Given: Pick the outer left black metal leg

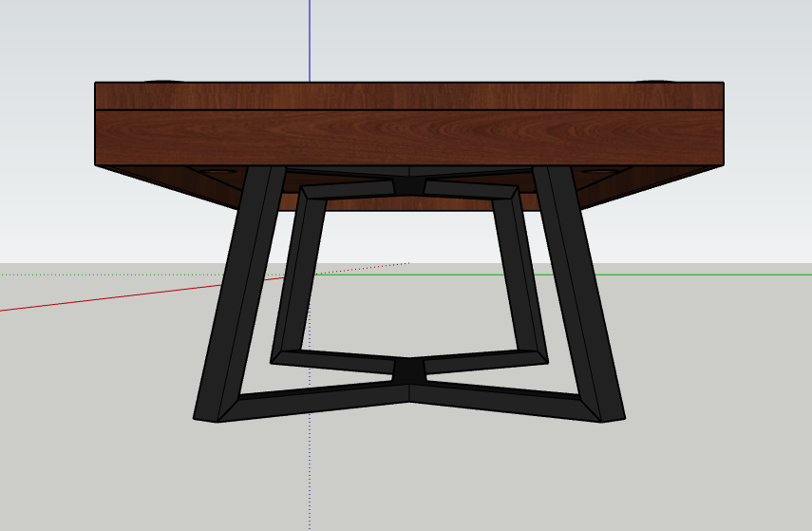Looking at the screenshot, I should (239, 294).
